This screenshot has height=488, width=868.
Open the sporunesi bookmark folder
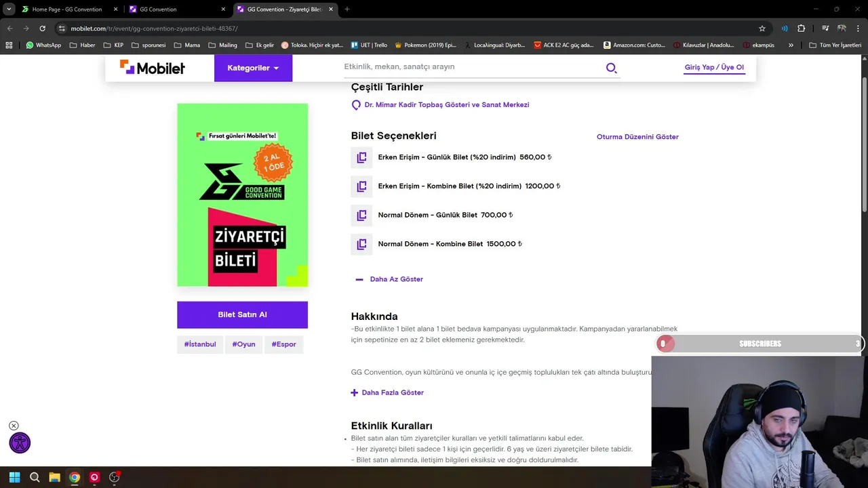[149, 45]
